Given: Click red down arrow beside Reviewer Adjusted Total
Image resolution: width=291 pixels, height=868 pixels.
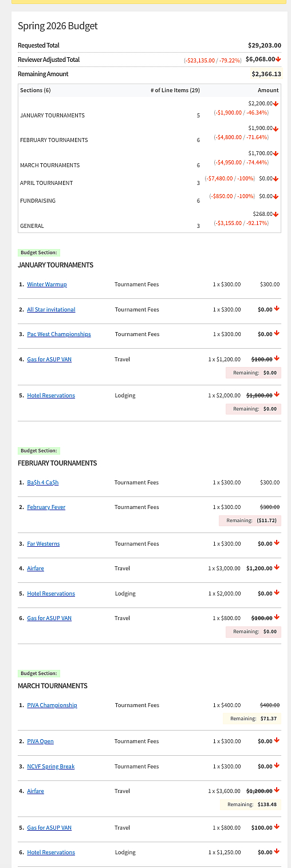Looking at the screenshot, I should tap(278, 60).
